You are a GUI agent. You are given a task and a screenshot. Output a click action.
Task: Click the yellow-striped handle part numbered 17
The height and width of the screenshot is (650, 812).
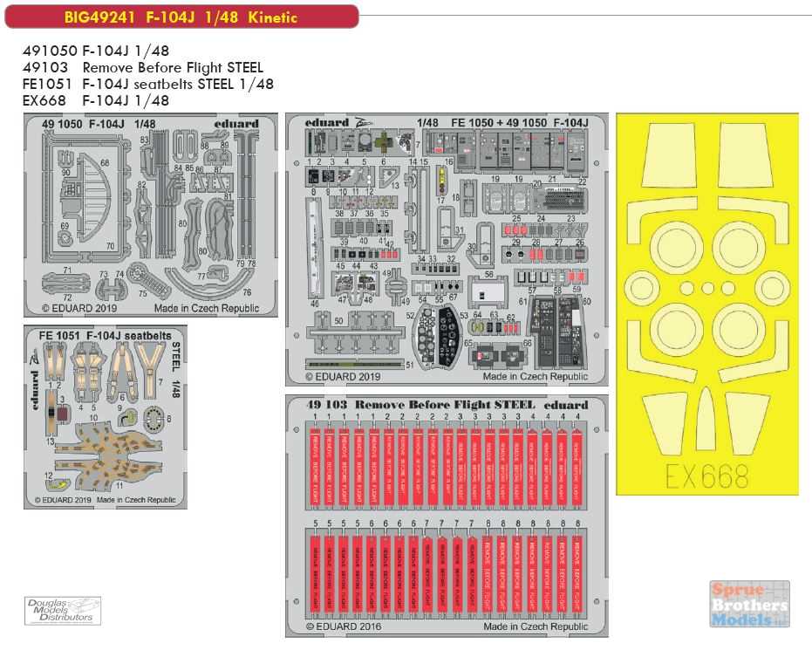[x=441, y=181]
